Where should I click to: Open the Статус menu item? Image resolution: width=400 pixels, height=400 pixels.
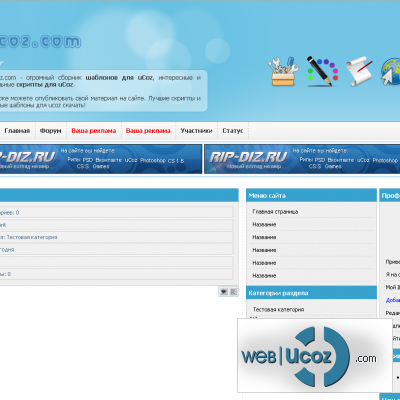(x=233, y=131)
